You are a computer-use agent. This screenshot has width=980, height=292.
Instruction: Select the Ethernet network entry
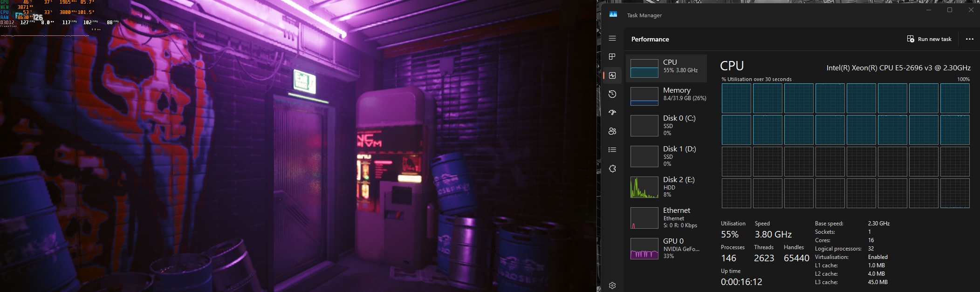(666, 218)
